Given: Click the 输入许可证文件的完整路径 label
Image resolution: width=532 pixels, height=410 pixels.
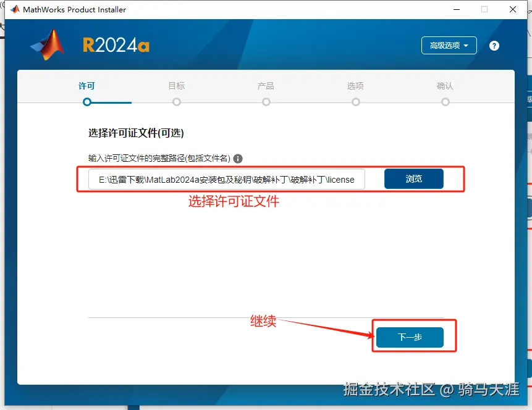Looking at the screenshot, I should coord(159,158).
